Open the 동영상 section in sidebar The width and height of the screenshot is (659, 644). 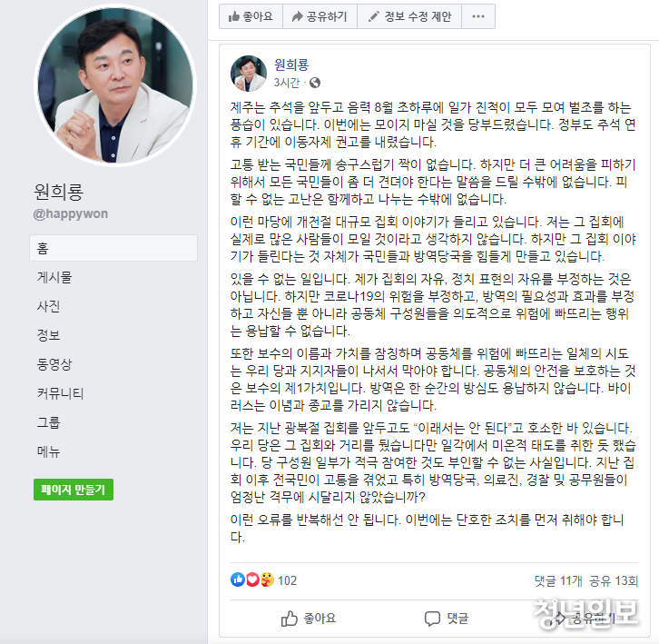pyautogui.click(x=54, y=364)
